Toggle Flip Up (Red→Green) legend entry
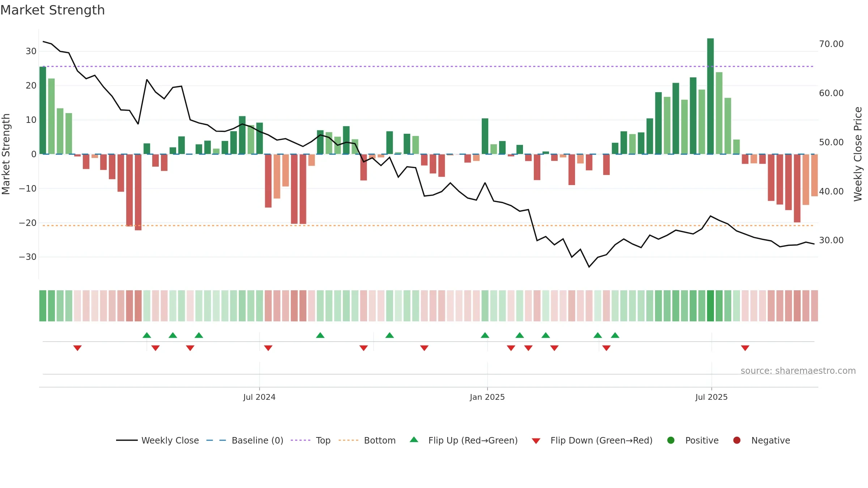Viewport: 868px width, 488px height. [464, 440]
